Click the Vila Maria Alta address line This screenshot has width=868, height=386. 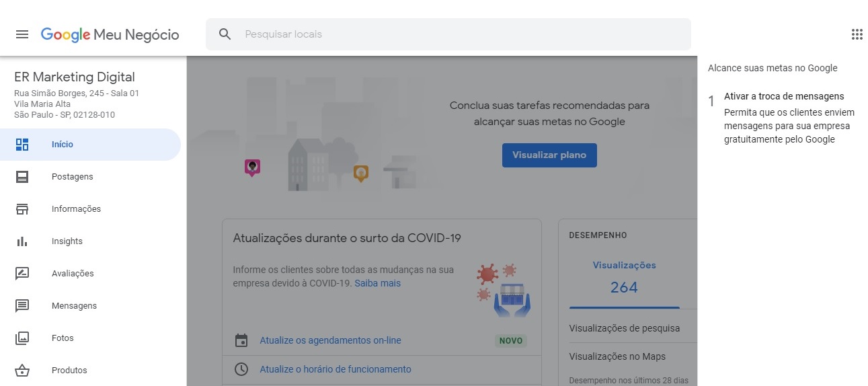click(x=42, y=104)
